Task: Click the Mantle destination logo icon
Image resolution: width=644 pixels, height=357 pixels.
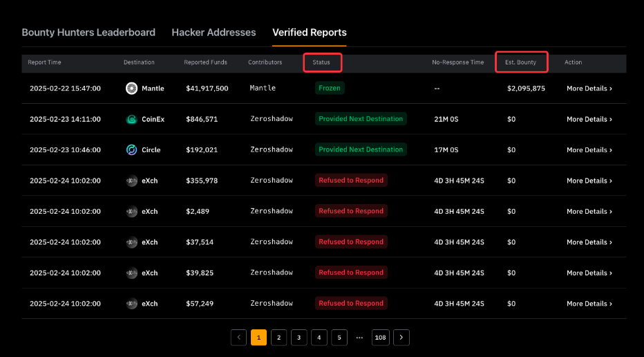Action: point(131,89)
